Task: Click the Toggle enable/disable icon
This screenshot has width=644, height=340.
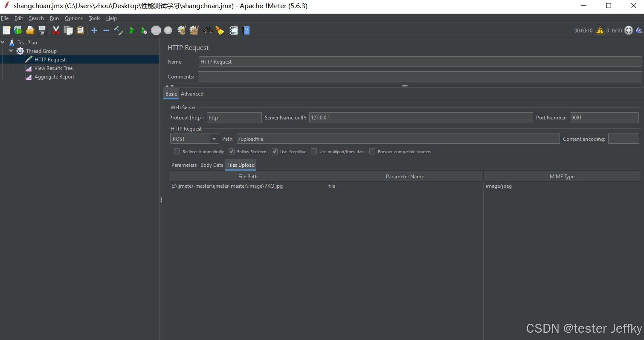Action: 118,30
